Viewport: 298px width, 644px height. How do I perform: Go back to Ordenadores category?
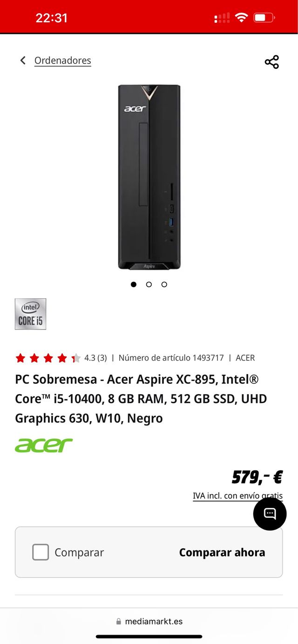pyautogui.click(x=63, y=60)
